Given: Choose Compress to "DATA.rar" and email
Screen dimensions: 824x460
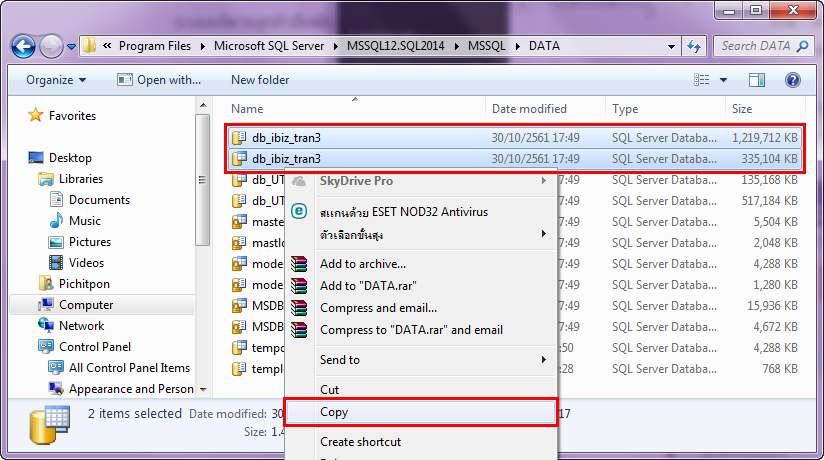Looking at the screenshot, I should tap(420, 330).
